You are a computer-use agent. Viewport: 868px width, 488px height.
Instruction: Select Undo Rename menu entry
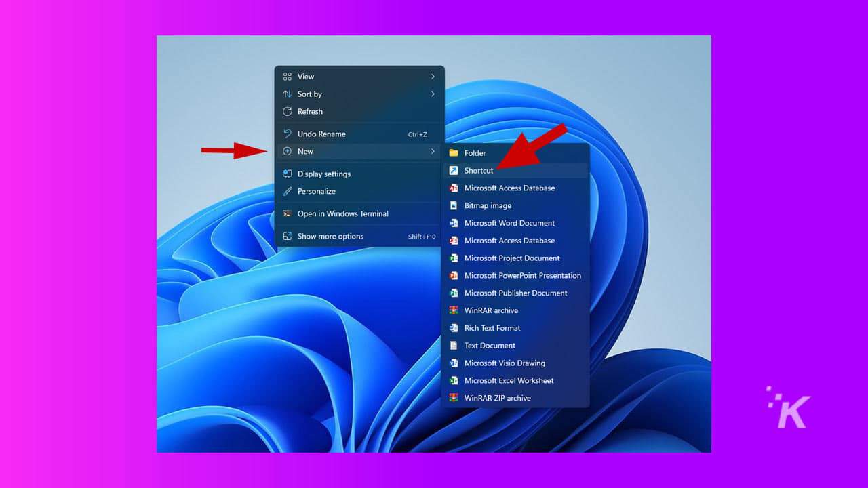pyautogui.click(x=359, y=134)
